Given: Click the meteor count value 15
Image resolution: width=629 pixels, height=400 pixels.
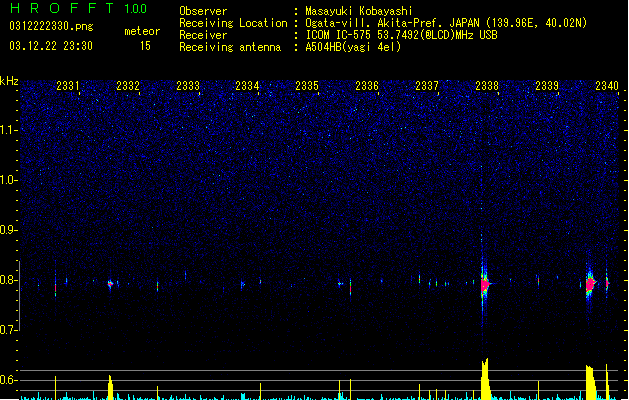Looking at the screenshot, I should tap(145, 46).
